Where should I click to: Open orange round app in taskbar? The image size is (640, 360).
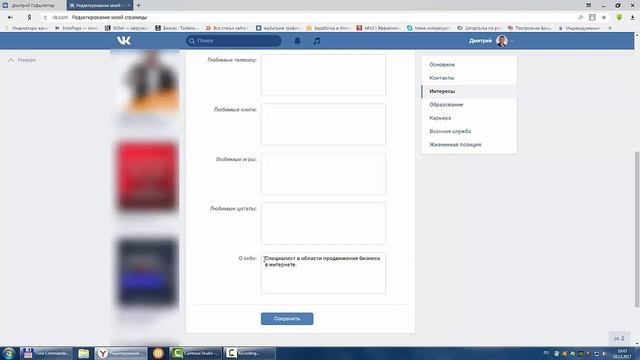pyautogui.click(x=158, y=353)
